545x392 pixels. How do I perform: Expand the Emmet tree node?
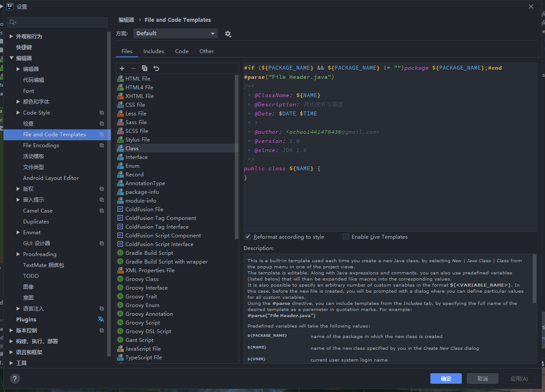[x=18, y=233]
